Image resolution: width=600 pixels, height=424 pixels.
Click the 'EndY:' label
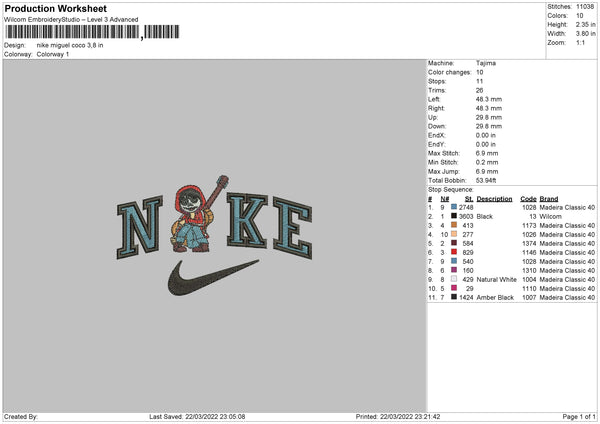[x=437, y=144]
